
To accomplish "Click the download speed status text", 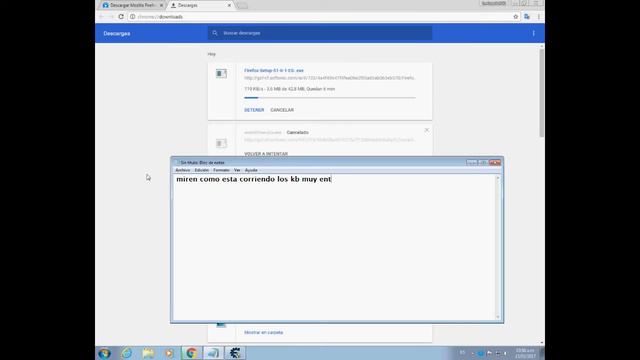I will point(289,89).
